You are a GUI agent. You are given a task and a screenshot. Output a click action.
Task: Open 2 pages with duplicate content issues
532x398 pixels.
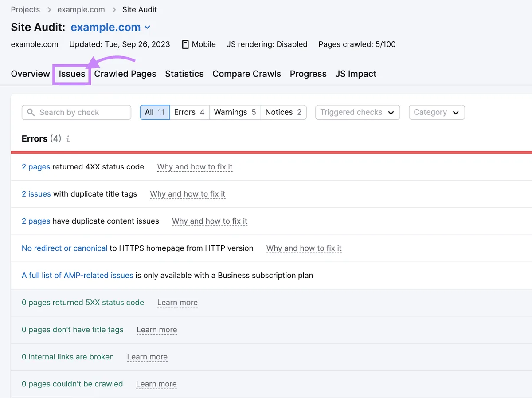(x=36, y=221)
